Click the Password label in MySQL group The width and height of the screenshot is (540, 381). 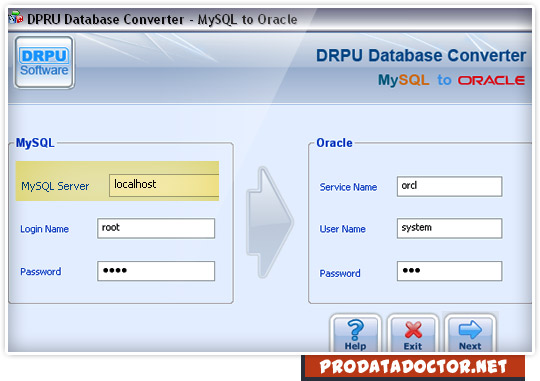point(41,271)
